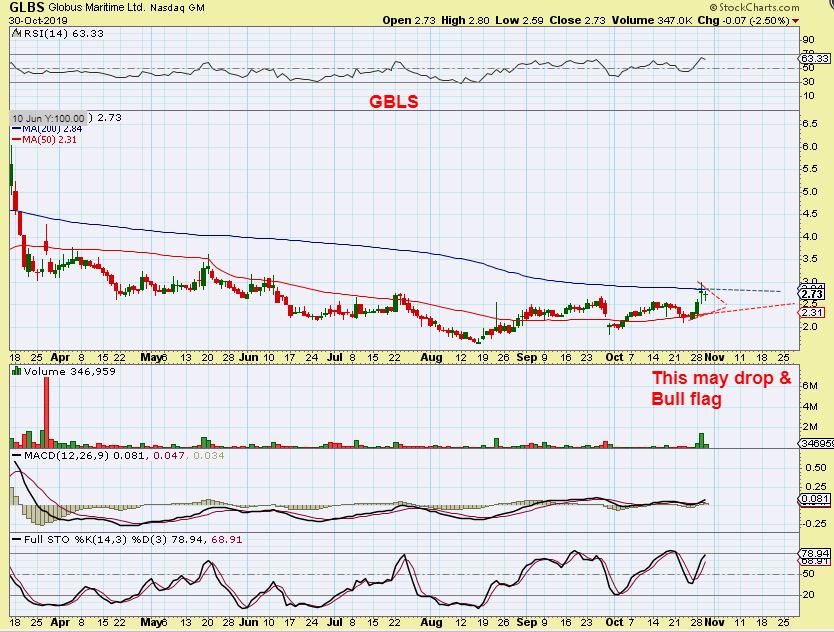Click the 2.73 last-price tag on the price axis
The image size is (834, 632).
tap(812, 294)
